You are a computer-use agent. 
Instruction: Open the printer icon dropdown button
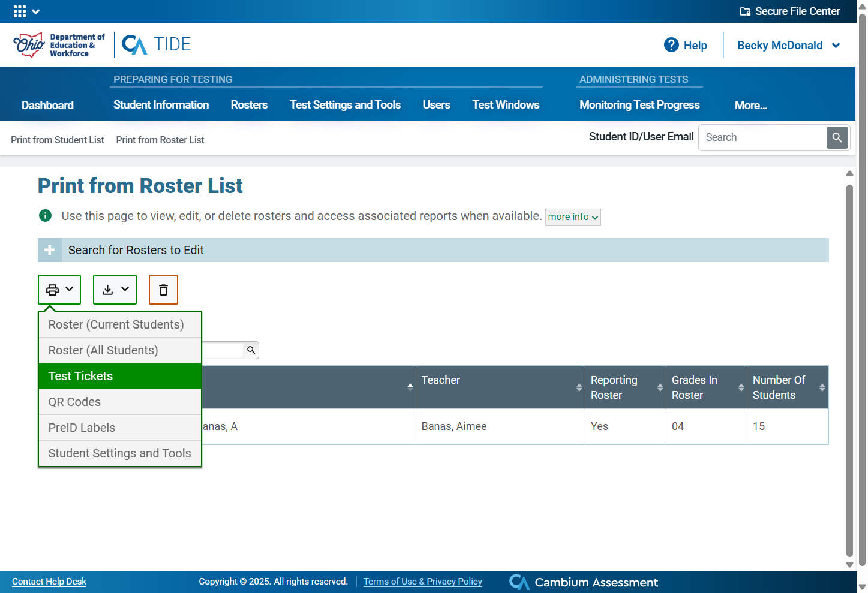click(59, 290)
